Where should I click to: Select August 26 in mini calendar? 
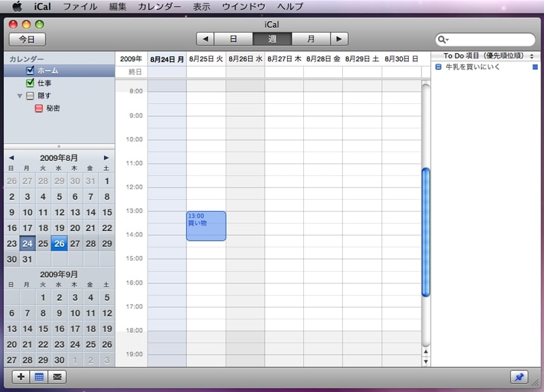(x=59, y=243)
